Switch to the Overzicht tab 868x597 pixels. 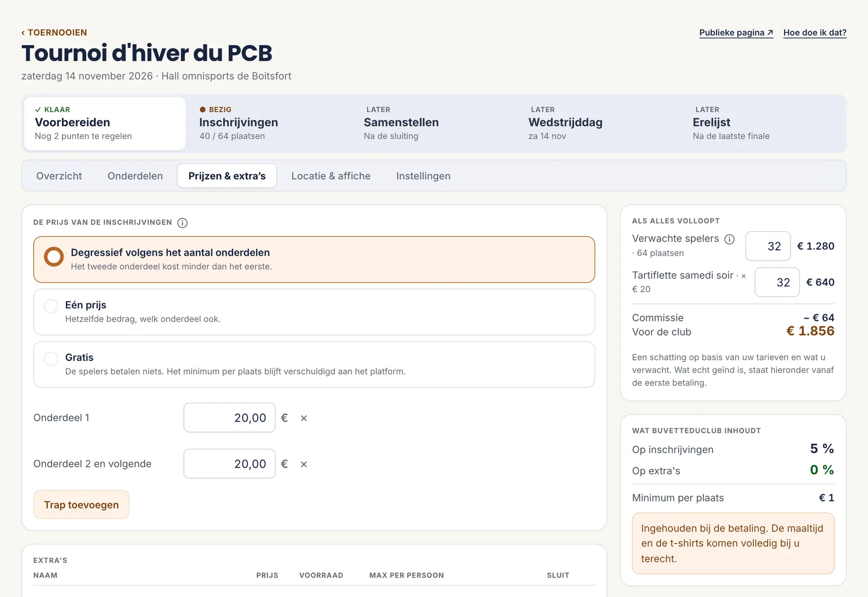[59, 176]
